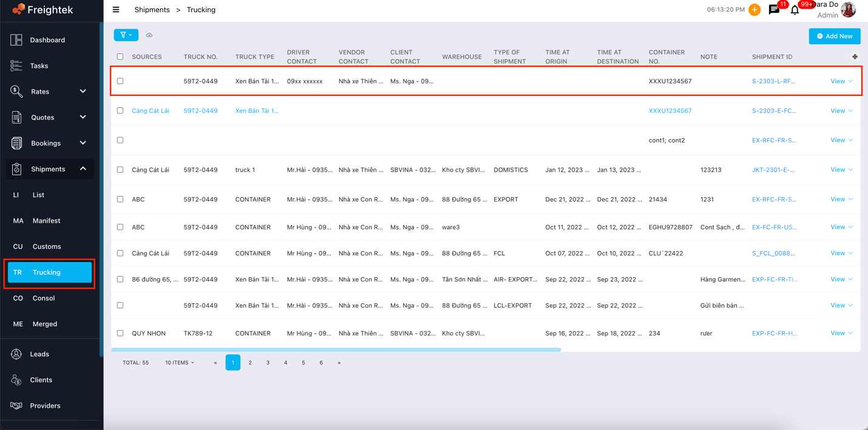The width and height of the screenshot is (868, 430).
Task: Expand the Bookings menu chevron
Action: pos(83,143)
